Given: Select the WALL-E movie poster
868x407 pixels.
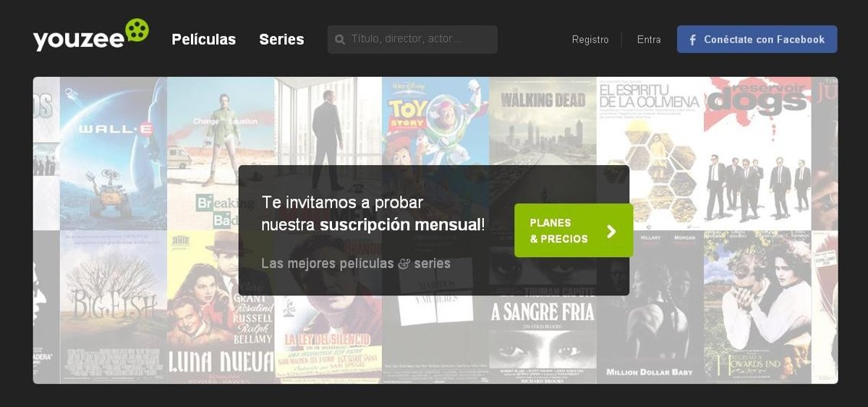Looking at the screenshot, I should pyautogui.click(x=114, y=154).
